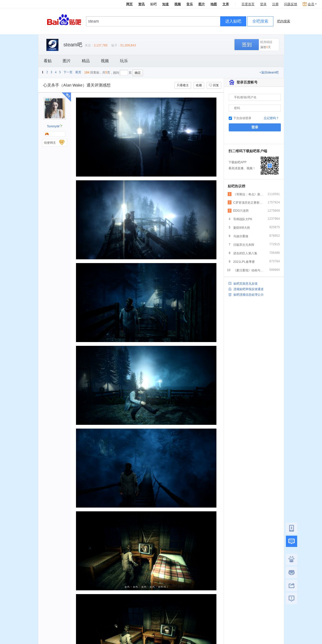Open the 忘记密码？ link
Image resolution: width=322 pixels, height=644 pixels.
tap(271, 118)
